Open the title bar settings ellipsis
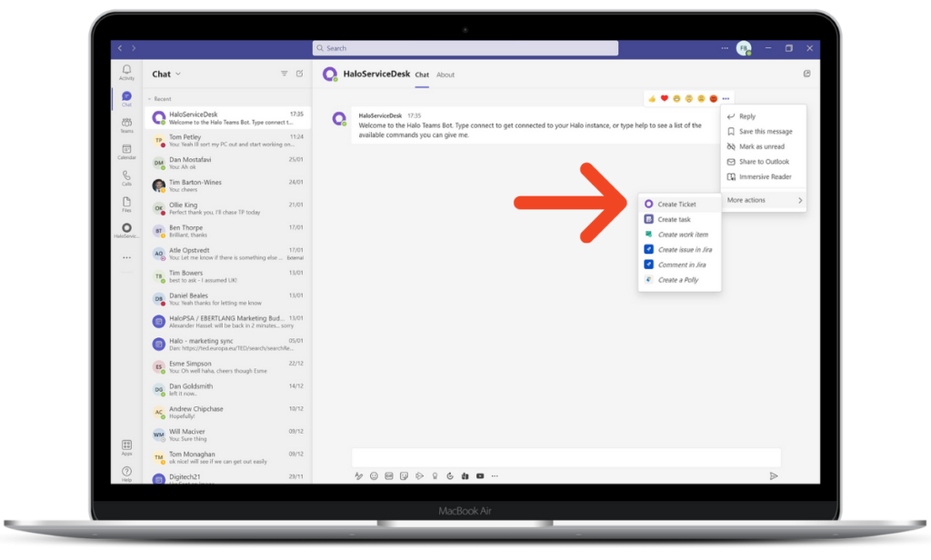This screenshot has width=931, height=560. click(725, 48)
